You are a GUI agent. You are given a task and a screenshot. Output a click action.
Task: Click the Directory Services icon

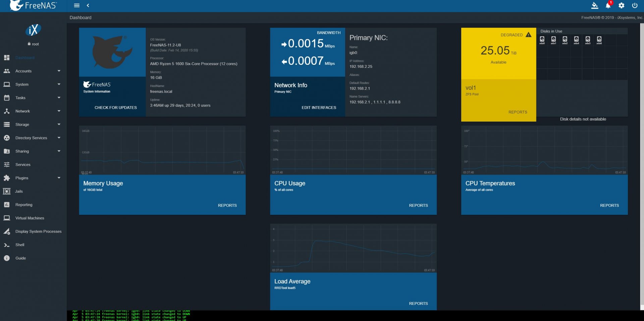[x=7, y=138]
